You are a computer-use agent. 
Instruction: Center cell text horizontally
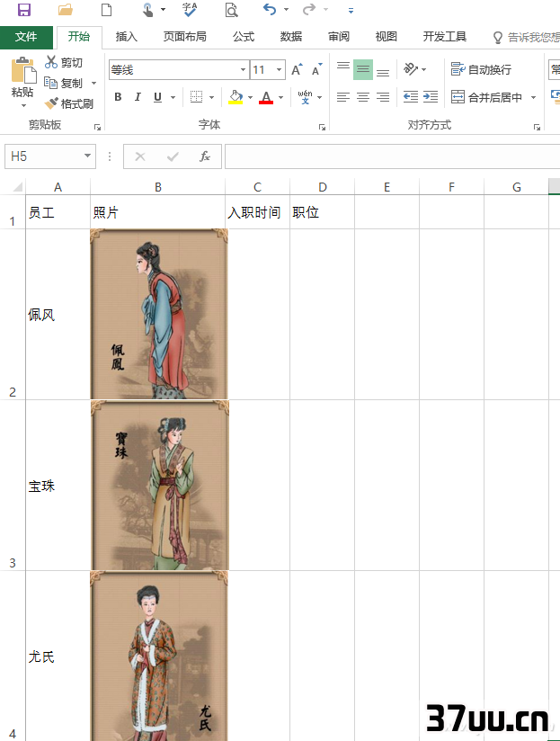coord(363,97)
